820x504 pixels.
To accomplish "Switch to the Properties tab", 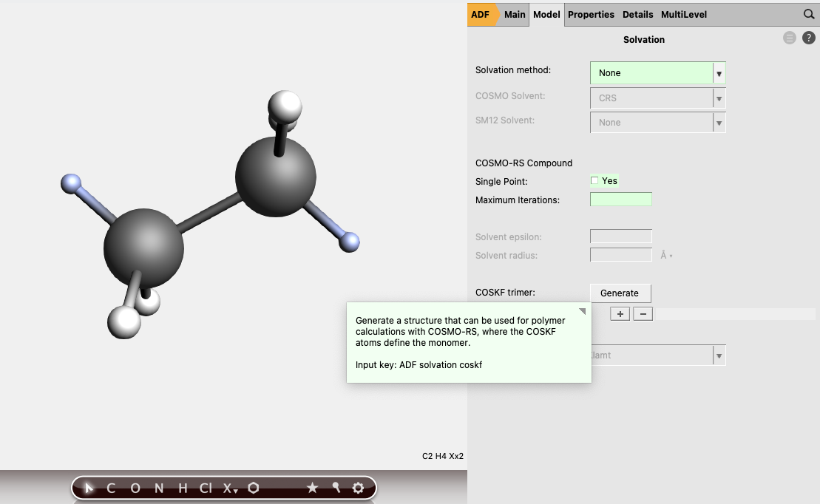I will pos(591,14).
